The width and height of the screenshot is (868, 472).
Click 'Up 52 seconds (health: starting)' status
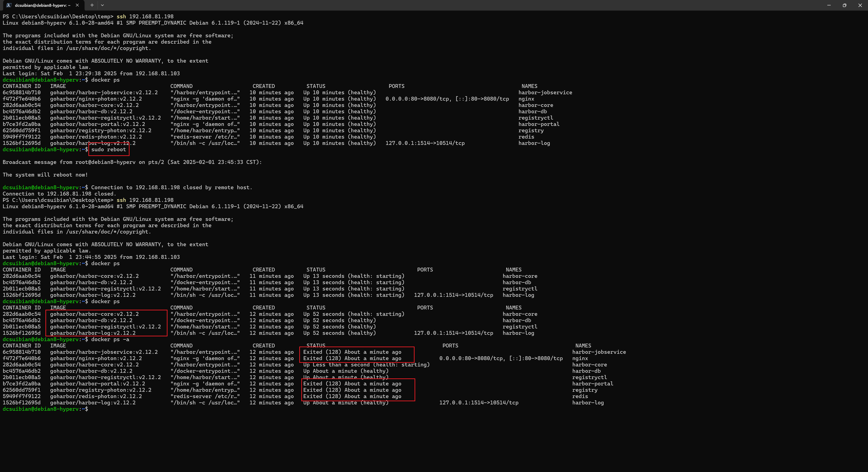354,314
